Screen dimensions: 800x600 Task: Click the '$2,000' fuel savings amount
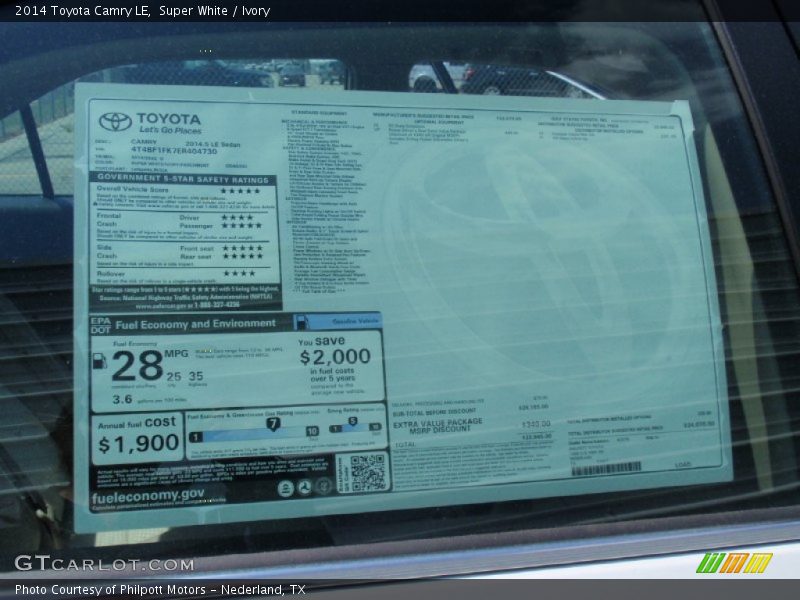(335, 356)
